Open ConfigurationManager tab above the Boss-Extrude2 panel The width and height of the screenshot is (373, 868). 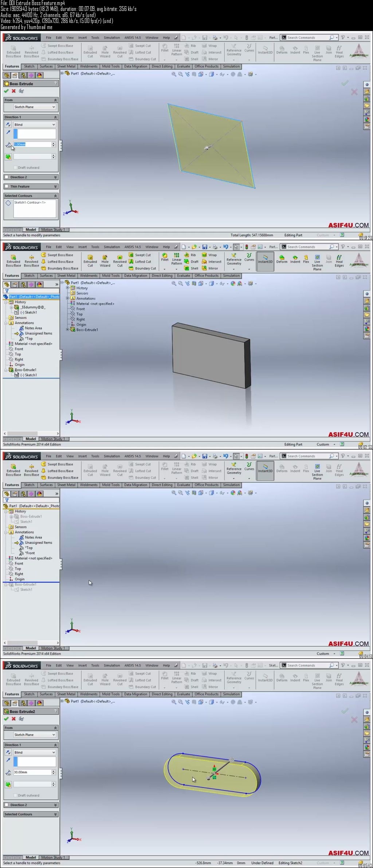tap(23, 703)
